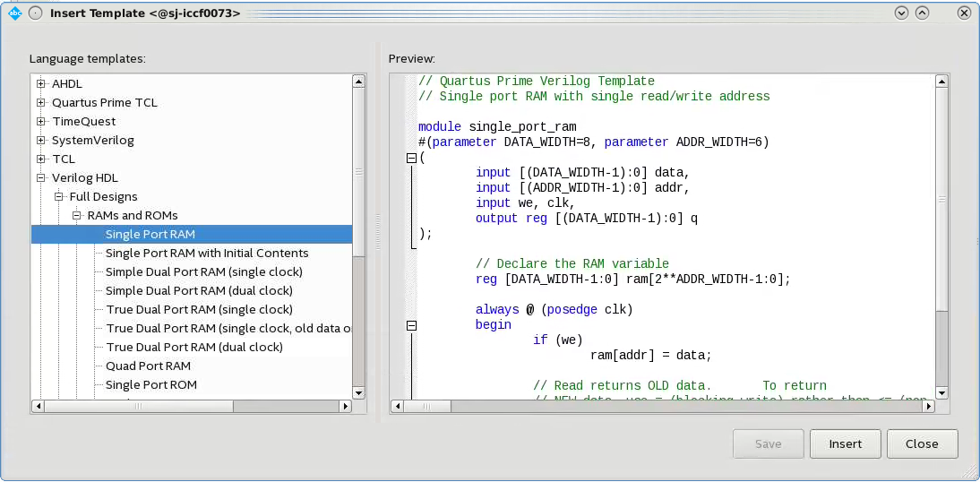This screenshot has height=482, width=980.
Task: Select Single Port RAM with Initial Contents
Action: 206,253
